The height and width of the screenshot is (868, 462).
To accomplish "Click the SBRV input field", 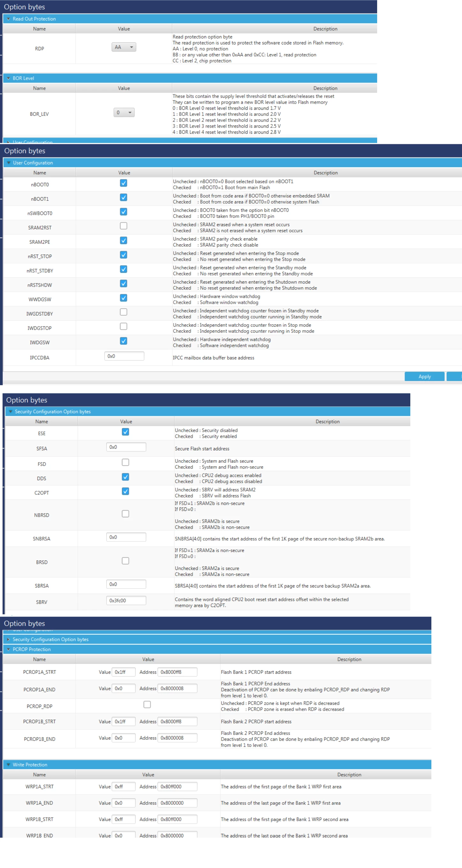I will (x=126, y=601).
